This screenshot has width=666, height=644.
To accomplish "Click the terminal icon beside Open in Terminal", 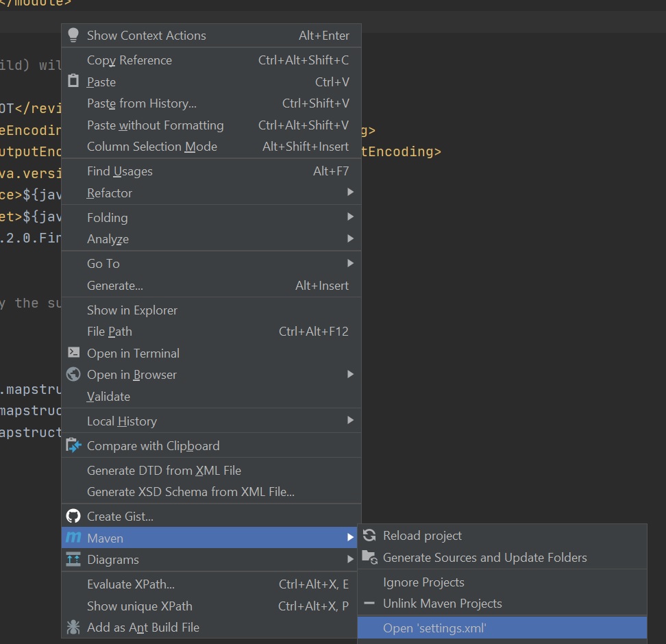I will pos(73,353).
